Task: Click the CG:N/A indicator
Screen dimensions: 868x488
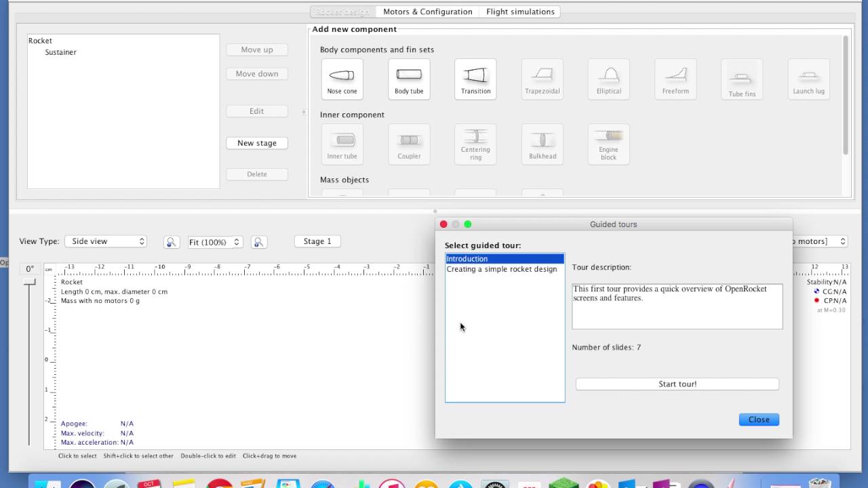Action: pos(831,291)
